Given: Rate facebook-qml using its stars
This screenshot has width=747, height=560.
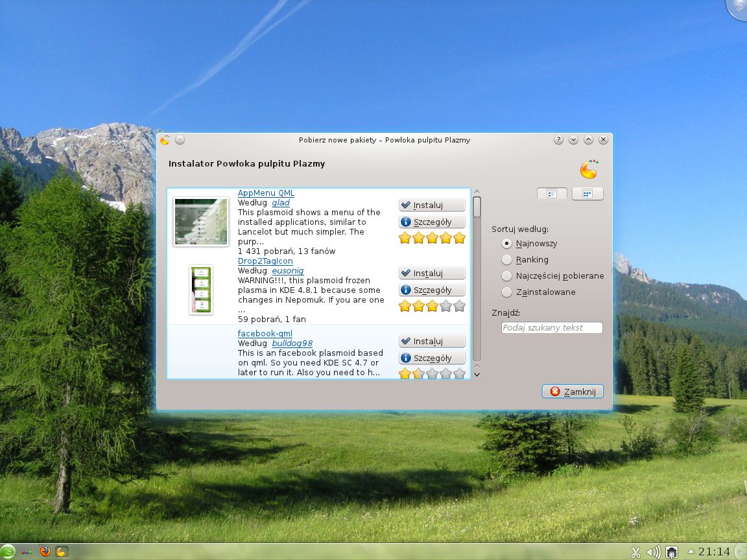Looking at the screenshot, I should point(432,373).
